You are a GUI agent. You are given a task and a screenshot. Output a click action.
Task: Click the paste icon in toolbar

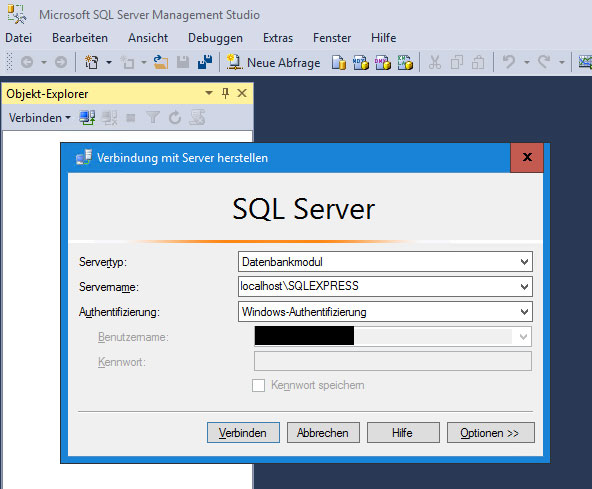pyautogui.click(x=478, y=62)
